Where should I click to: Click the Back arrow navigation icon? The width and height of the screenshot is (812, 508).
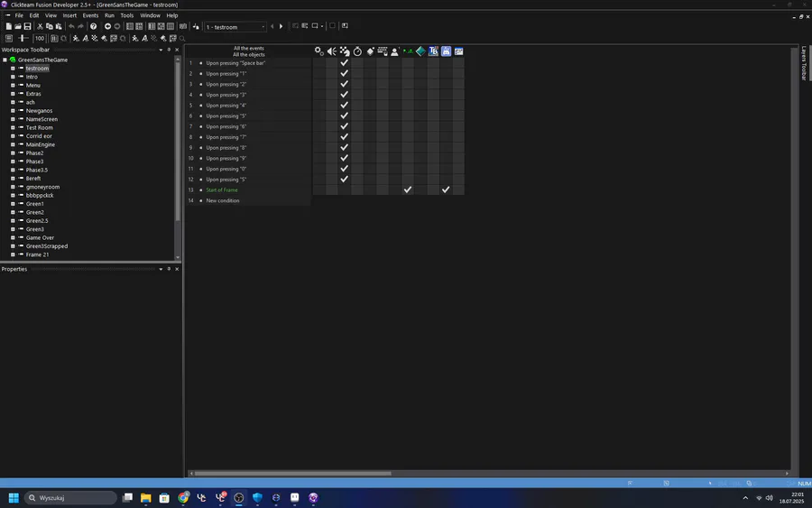[107, 26]
